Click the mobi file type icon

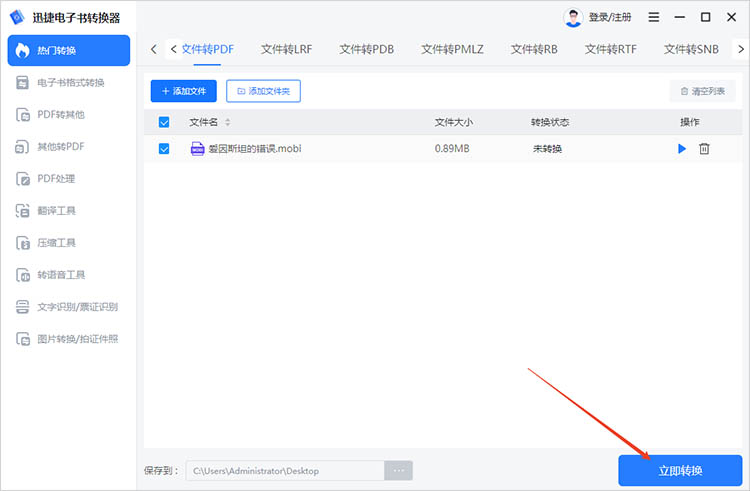coord(198,149)
